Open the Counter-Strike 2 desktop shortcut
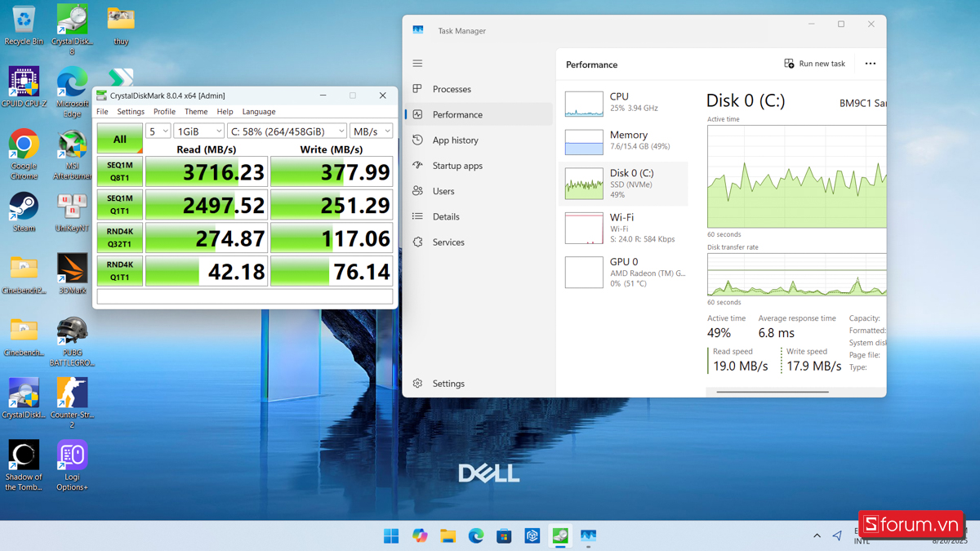Image resolution: width=980 pixels, height=551 pixels. tap(72, 403)
